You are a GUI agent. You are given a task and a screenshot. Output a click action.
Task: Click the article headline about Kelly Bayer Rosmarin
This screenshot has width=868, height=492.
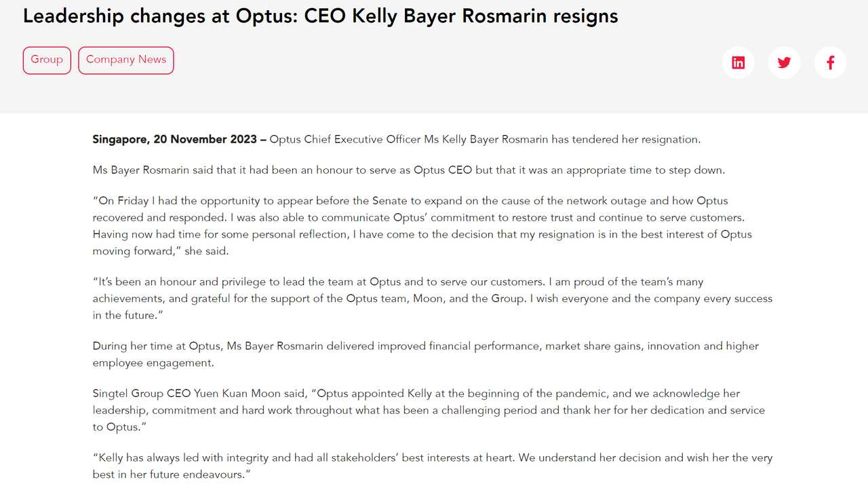pos(320,16)
